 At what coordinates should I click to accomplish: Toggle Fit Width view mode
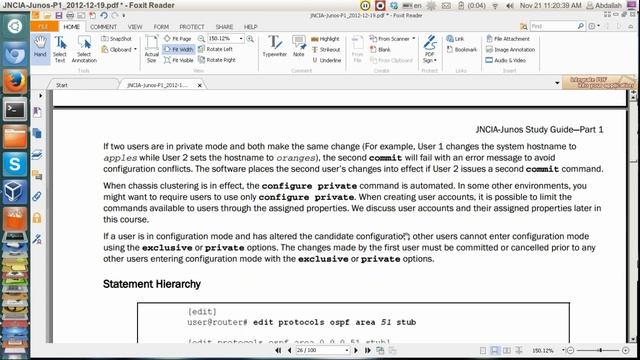[x=178, y=49]
